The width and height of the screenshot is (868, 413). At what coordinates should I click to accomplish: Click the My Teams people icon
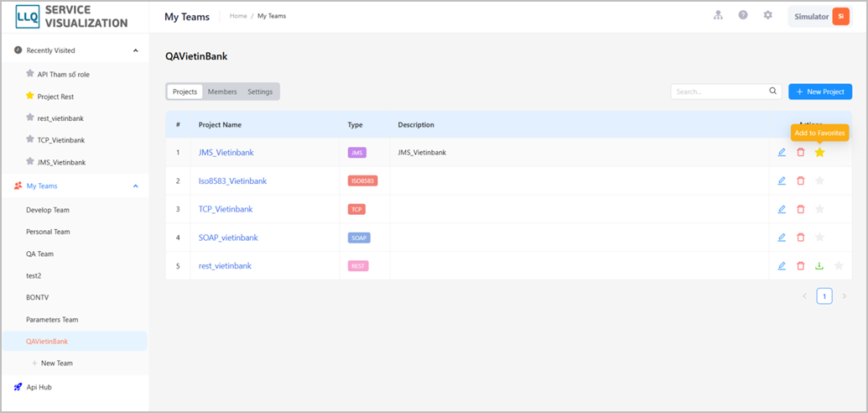18,186
